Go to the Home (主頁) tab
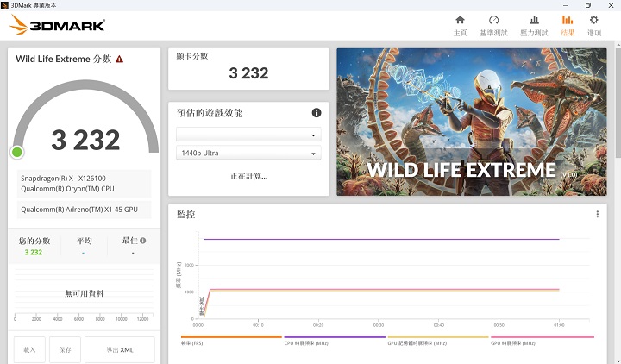Screen dimensions: 621x364 [460, 26]
